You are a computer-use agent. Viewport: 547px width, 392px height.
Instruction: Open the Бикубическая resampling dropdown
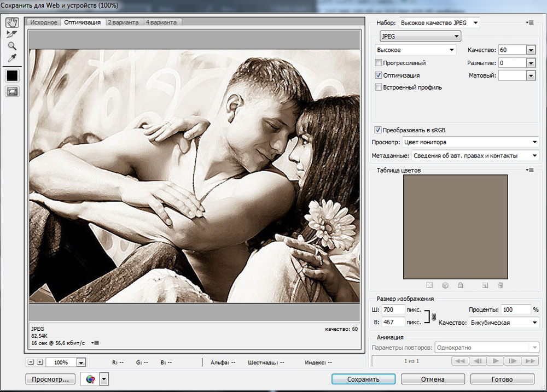[503, 323]
